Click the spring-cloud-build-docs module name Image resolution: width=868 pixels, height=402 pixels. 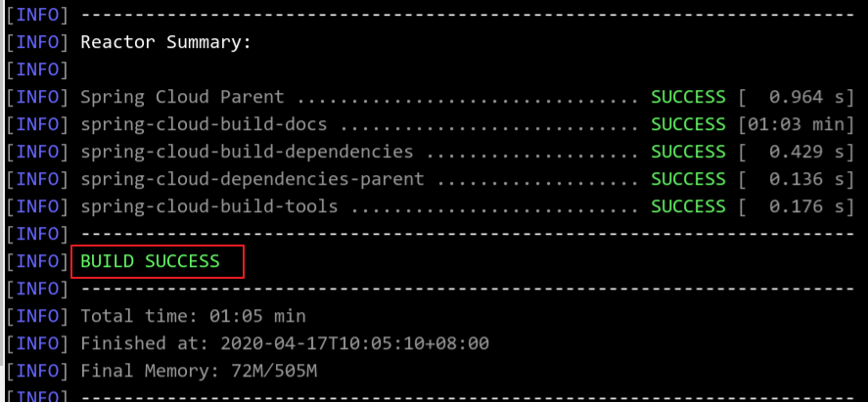click(x=204, y=125)
